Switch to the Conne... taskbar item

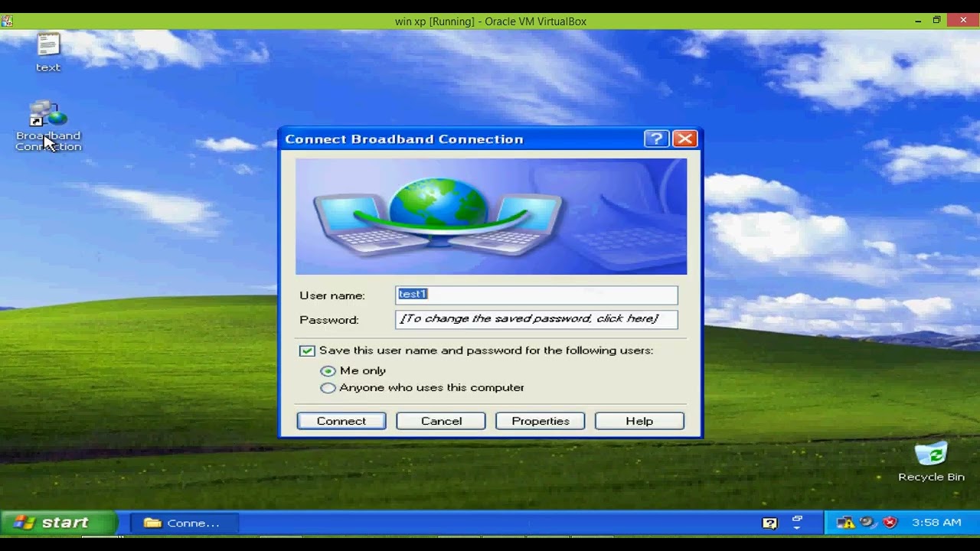(x=185, y=523)
